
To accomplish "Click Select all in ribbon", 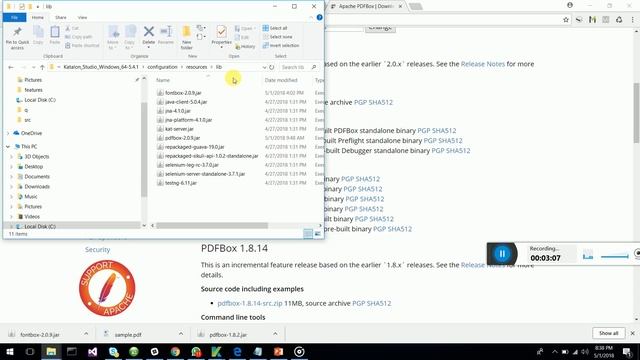I will coord(275,28).
